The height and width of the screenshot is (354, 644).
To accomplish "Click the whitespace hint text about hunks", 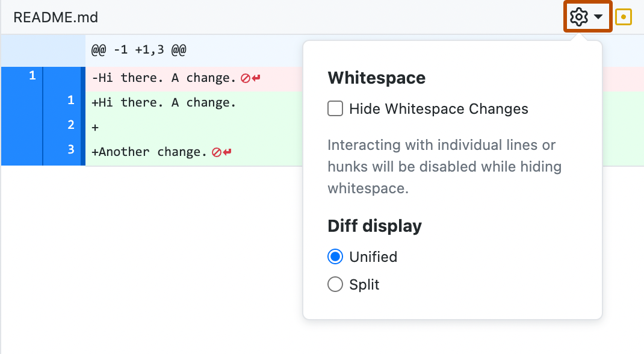I will [444, 166].
